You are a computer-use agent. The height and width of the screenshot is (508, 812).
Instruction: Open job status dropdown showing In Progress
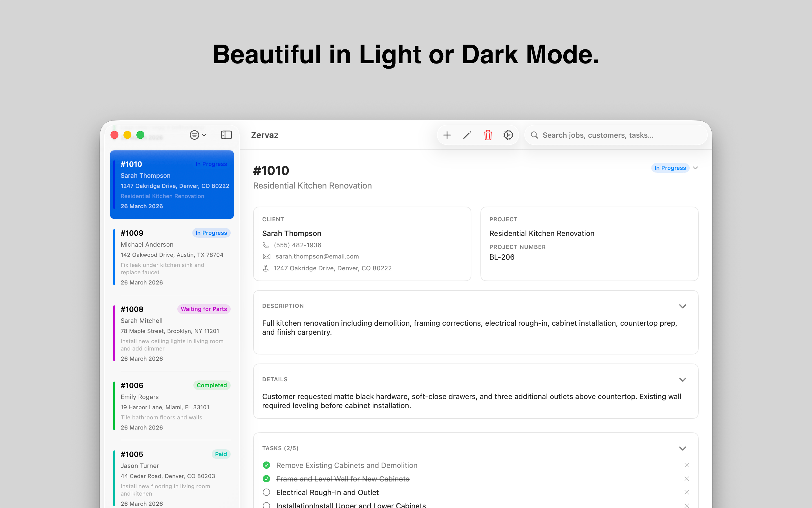pyautogui.click(x=675, y=168)
